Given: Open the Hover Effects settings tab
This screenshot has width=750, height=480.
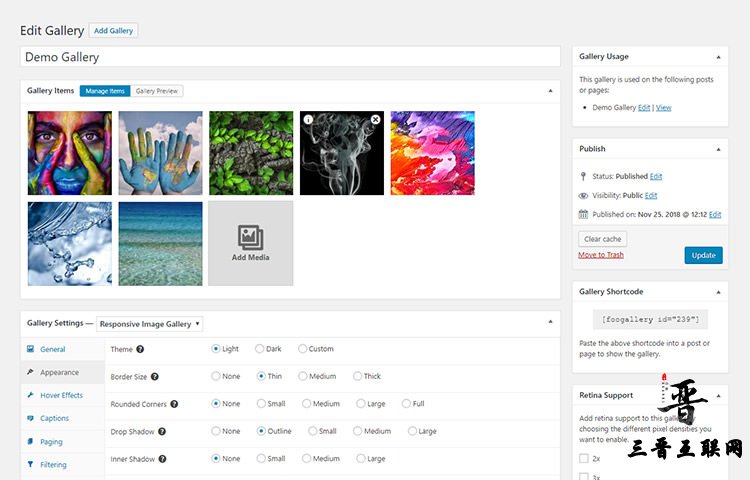Looking at the screenshot, I should pos(63,395).
